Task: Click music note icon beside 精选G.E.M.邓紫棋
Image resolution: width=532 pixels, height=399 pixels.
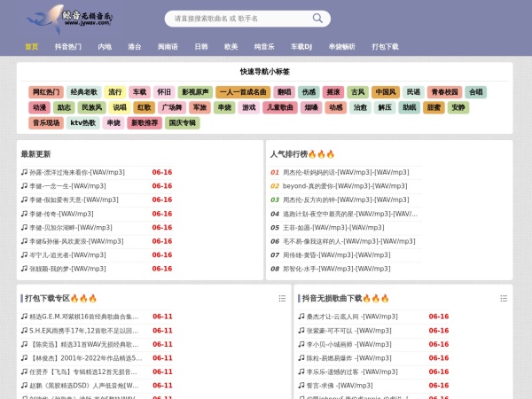Action: tap(25, 317)
